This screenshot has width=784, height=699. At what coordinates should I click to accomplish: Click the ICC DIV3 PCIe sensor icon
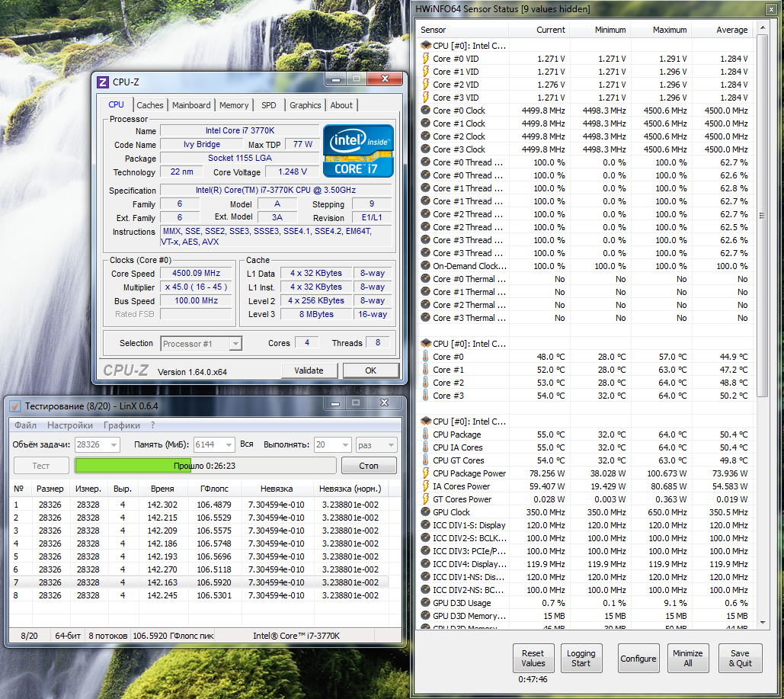click(x=425, y=551)
